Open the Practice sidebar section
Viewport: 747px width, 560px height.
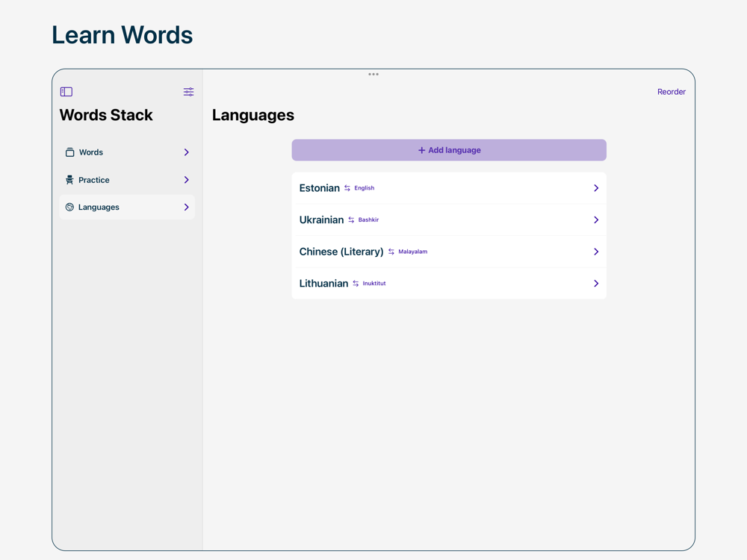pyautogui.click(x=127, y=180)
